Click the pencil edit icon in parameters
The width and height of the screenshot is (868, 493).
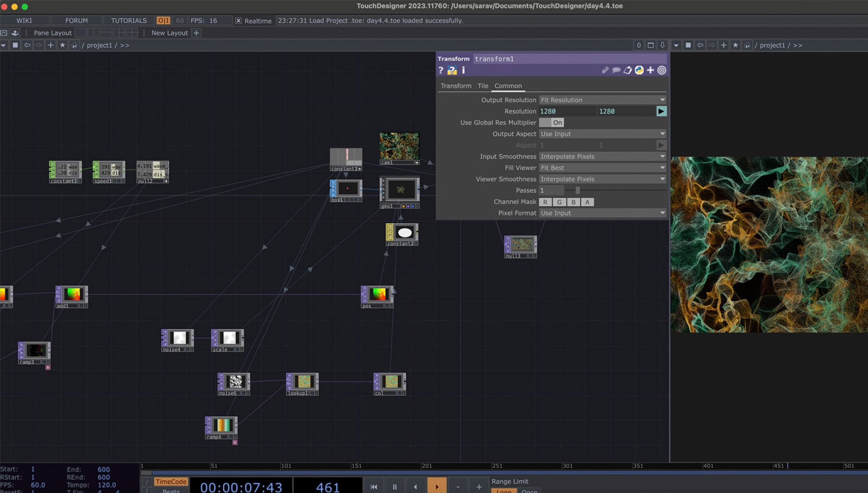click(605, 70)
